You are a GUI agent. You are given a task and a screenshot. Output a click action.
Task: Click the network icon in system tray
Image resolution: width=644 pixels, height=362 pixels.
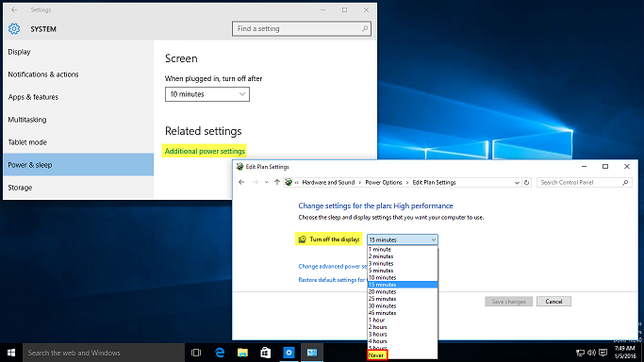(x=580, y=353)
